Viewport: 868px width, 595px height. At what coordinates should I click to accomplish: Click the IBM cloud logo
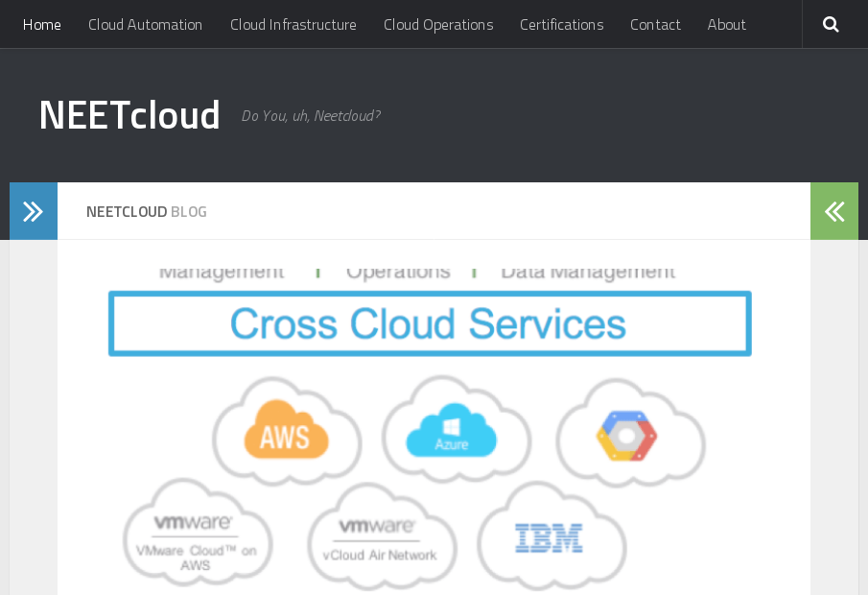(551, 536)
